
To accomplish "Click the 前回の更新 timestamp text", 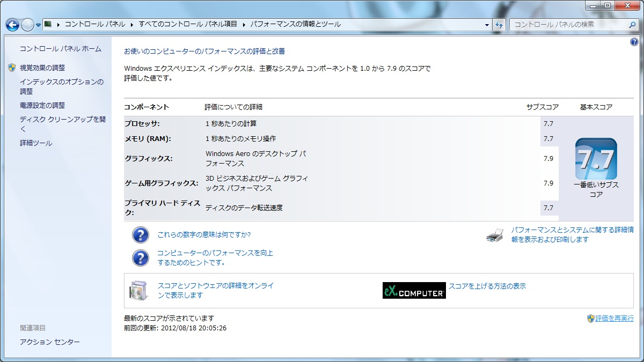I will (x=175, y=328).
